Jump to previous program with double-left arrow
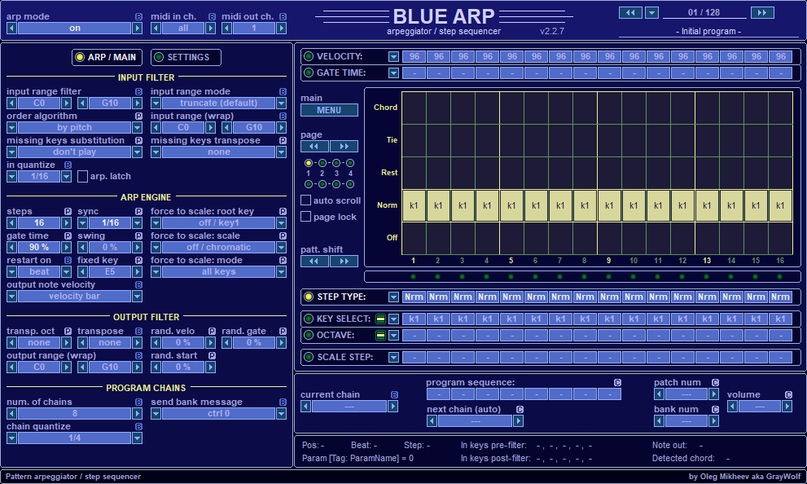Screen dimensions: 807x484 point(630,12)
